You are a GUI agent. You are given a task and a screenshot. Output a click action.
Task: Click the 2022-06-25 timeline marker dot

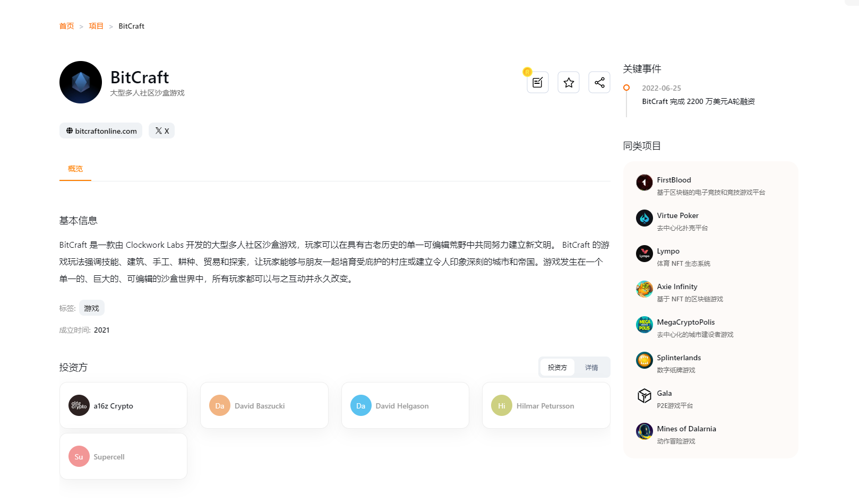(x=626, y=88)
